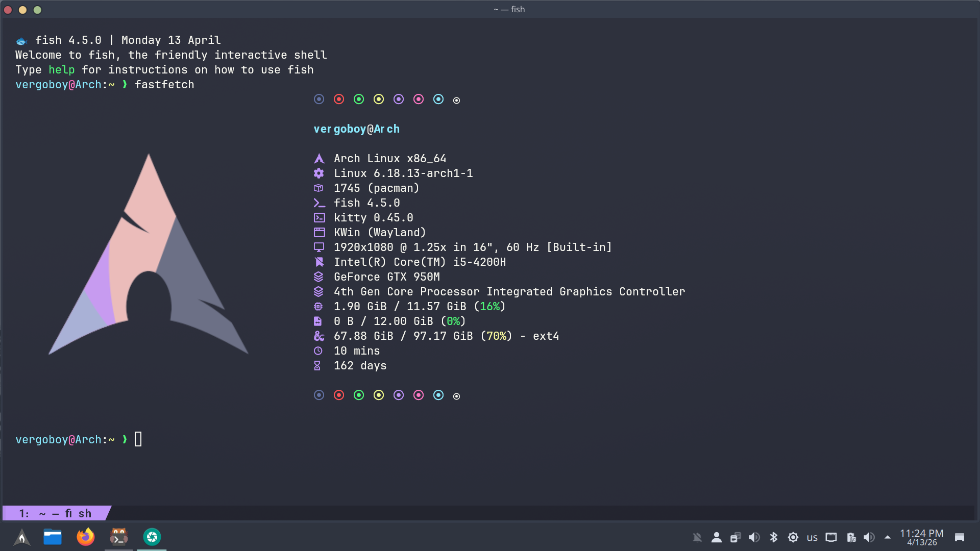
Task: Click the window icon beside 'KWin (Wayland)'
Action: point(320,233)
